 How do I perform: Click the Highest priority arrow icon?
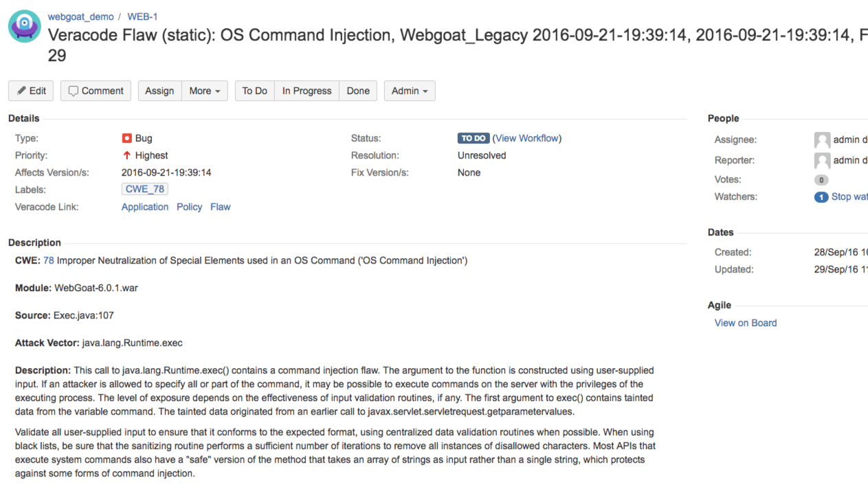pyautogui.click(x=125, y=155)
